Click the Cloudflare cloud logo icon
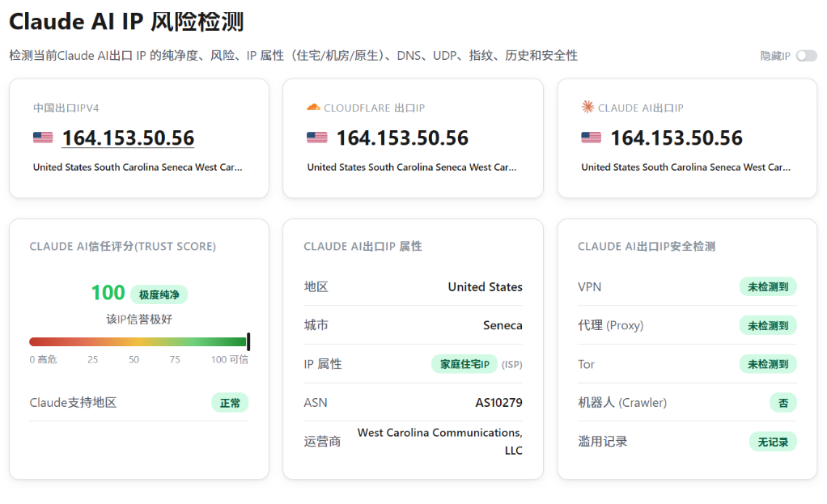Viewport: 827px width, 504px height. click(x=313, y=108)
